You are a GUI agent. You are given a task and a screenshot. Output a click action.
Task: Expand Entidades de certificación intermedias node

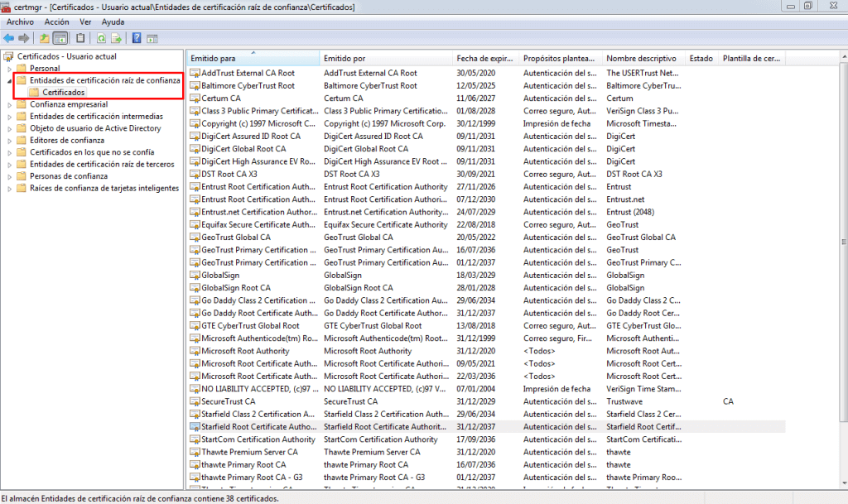coord(9,117)
